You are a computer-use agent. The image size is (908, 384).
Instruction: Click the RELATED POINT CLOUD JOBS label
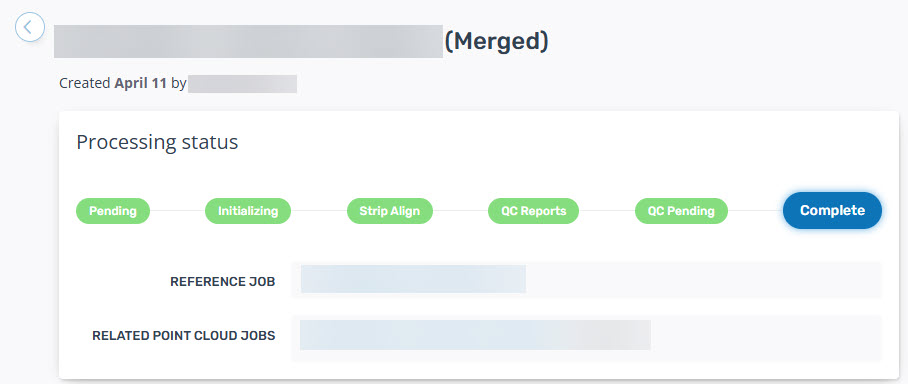[184, 336]
